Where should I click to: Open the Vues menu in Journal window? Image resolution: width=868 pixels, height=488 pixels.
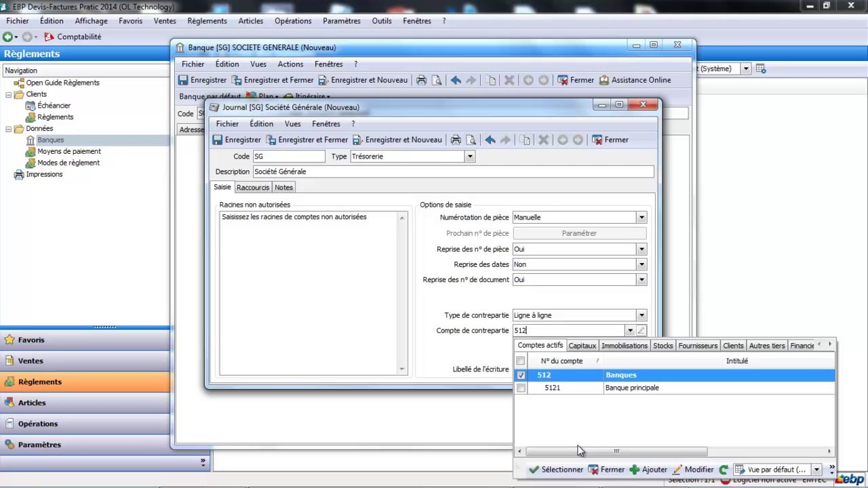pyautogui.click(x=293, y=124)
